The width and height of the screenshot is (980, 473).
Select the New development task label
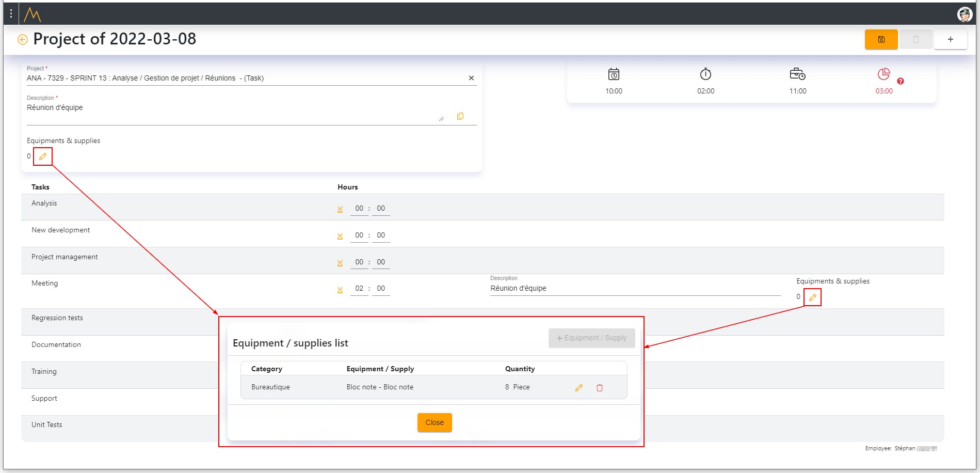(x=60, y=230)
